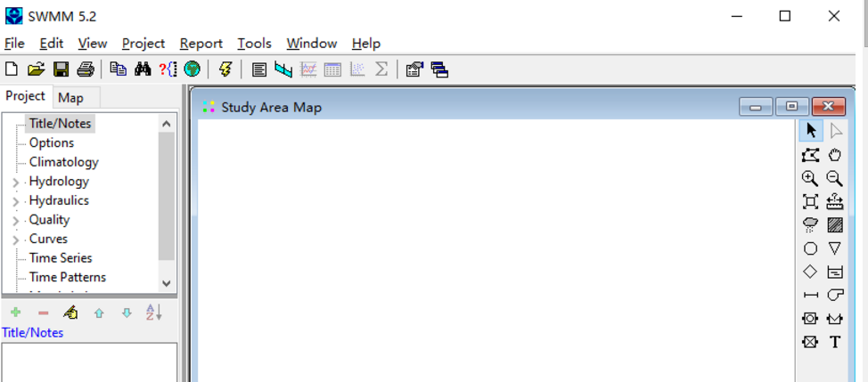Create a profile plot from the toolbar
The image size is (868, 382).
coord(283,69)
